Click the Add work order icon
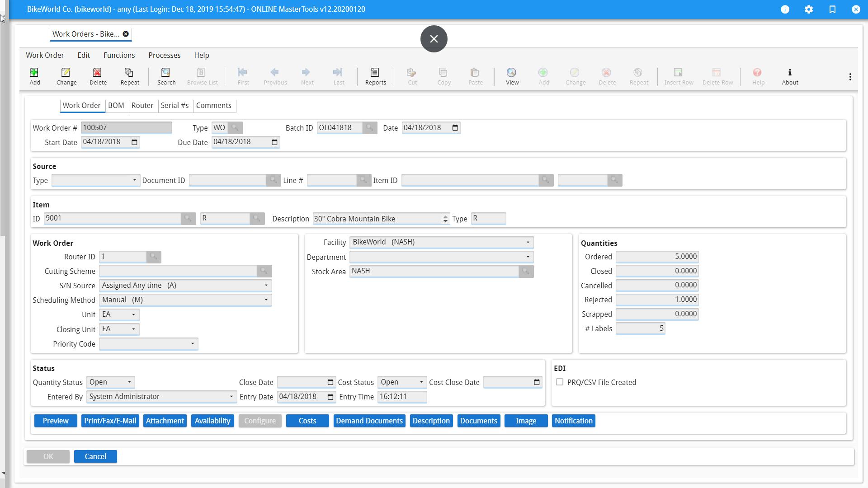Screen dimensions: 868x488 click(x=34, y=76)
